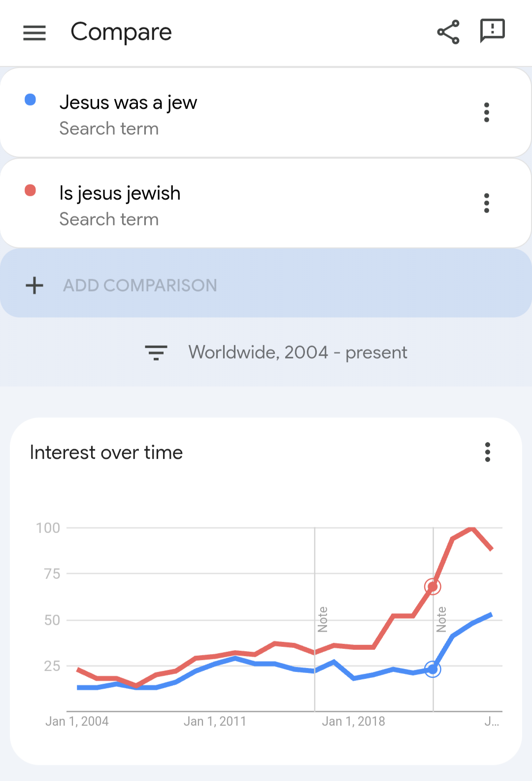This screenshot has height=781, width=532.
Task: Click the first Note marker on the chart
Action: click(323, 619)
